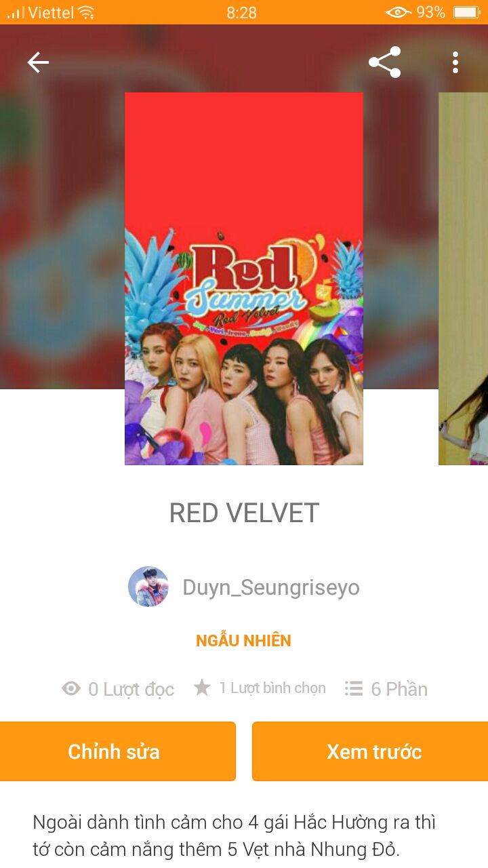
Task: Open the share icon
Action: tap(384, 62)
